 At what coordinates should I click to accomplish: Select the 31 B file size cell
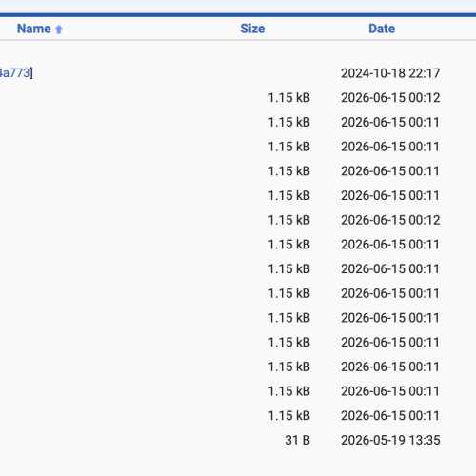[297, 440]
